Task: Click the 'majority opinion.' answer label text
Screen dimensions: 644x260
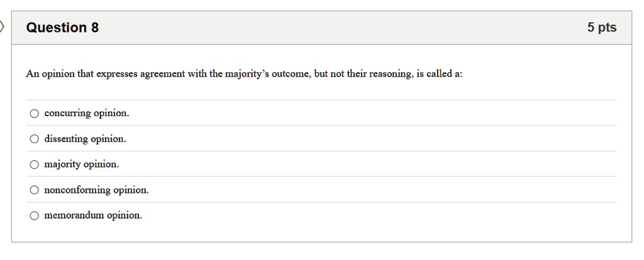Action: point(82,165)
